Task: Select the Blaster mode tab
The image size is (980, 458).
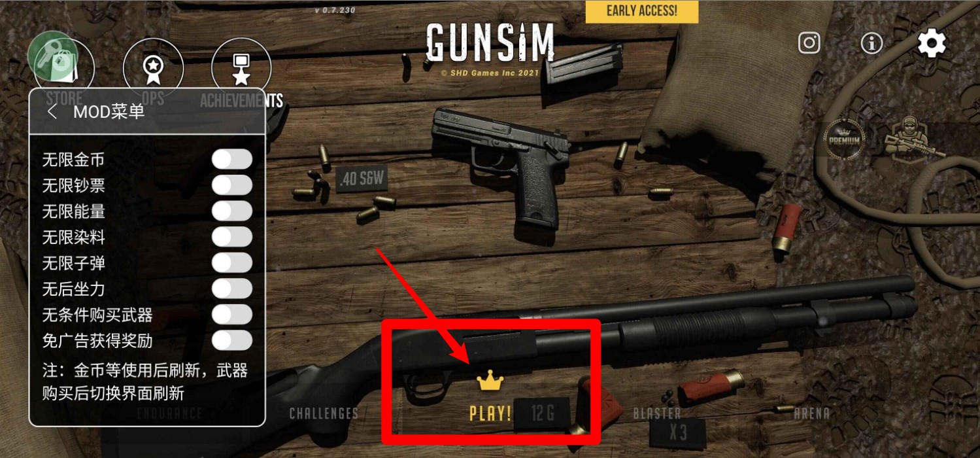Action: pyautogui.click(x=657, y=414)
